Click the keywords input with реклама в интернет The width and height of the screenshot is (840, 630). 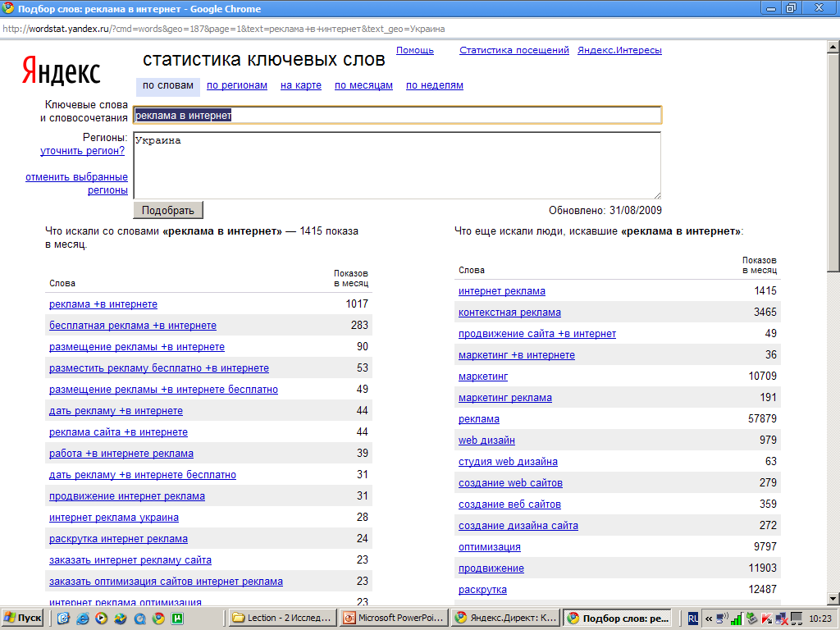click(x=398, y=115)
